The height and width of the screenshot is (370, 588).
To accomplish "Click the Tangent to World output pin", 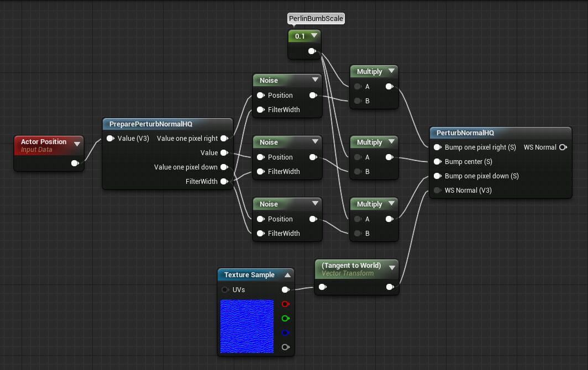I will pyautogui.click(x=390, y=287).
